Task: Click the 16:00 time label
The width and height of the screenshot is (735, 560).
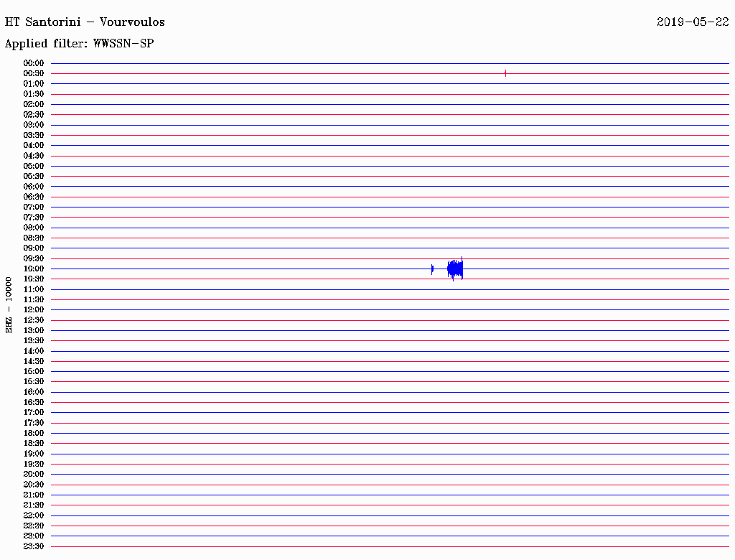Action: point(34,392)
